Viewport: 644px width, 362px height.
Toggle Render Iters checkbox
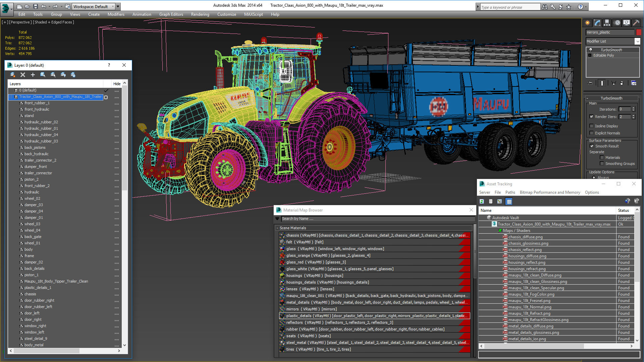(591, 117)
